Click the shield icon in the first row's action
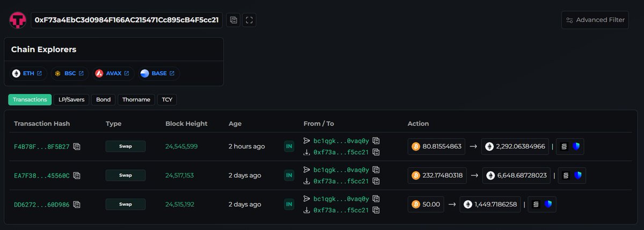This screenshot has height=230, width=644. pos(576,146)
